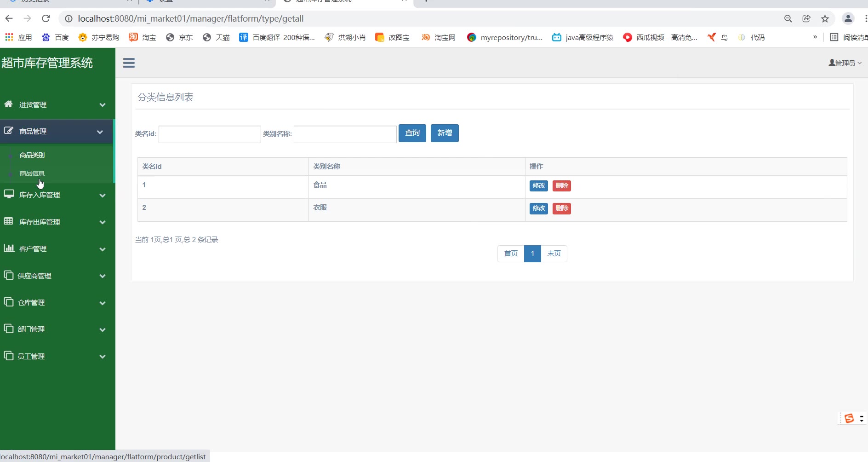This screenshot has height=462, width=868.
Task: Click the Sogou input method icon
Action: click(x=849, y=418)
